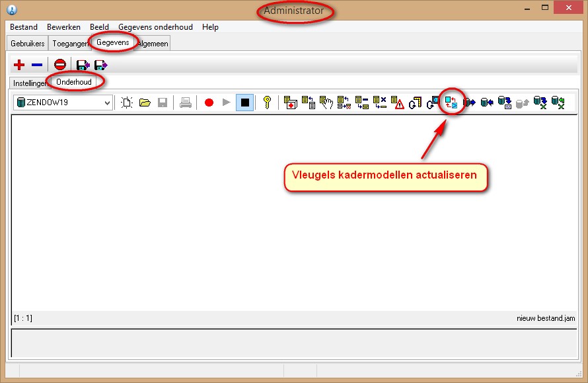Select the Onderhoud sub-tab
The height and width of the screenshot is (383, 588).
coord(74,82)
